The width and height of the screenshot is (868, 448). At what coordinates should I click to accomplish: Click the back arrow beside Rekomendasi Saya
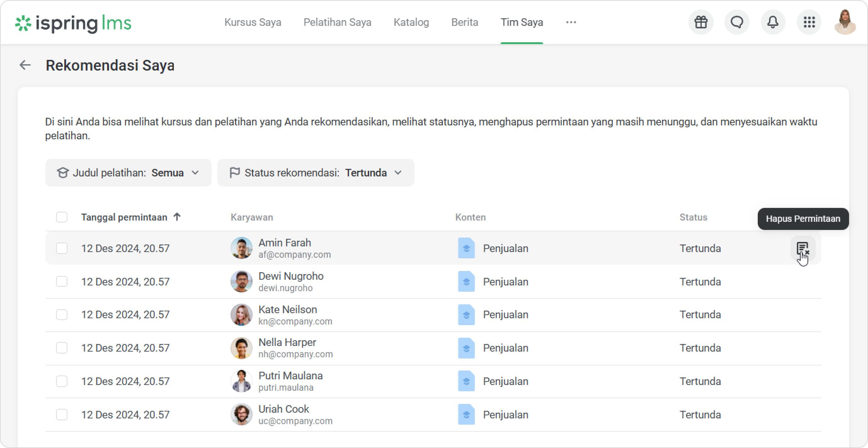pyautogui.click(x=25, y=65)
